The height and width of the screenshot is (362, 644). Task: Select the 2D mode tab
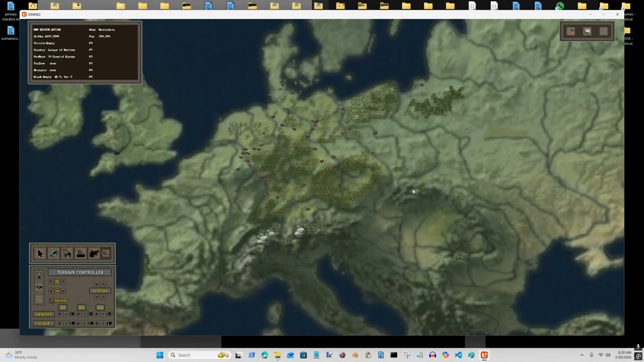tap(63, 307)
